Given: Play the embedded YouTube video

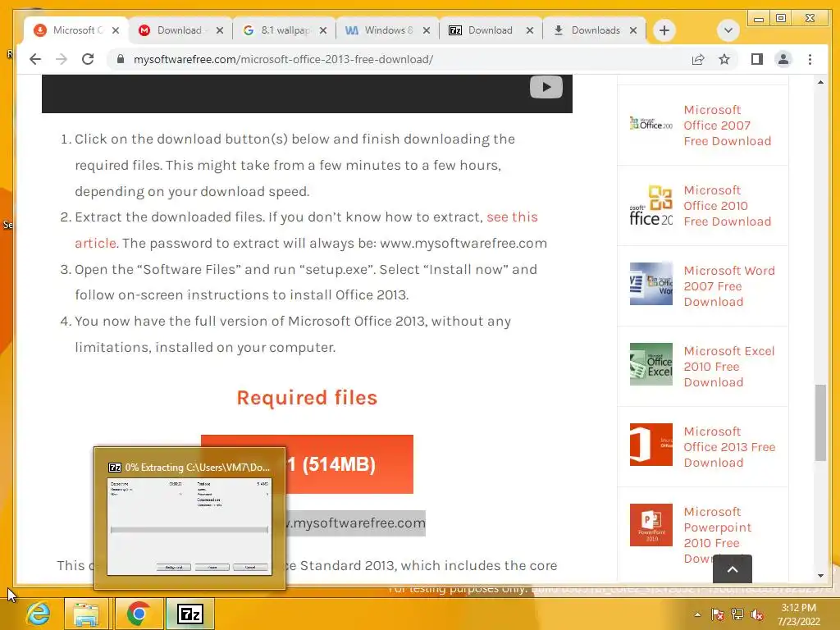Looking at the screenshot, I should (546, 87).
